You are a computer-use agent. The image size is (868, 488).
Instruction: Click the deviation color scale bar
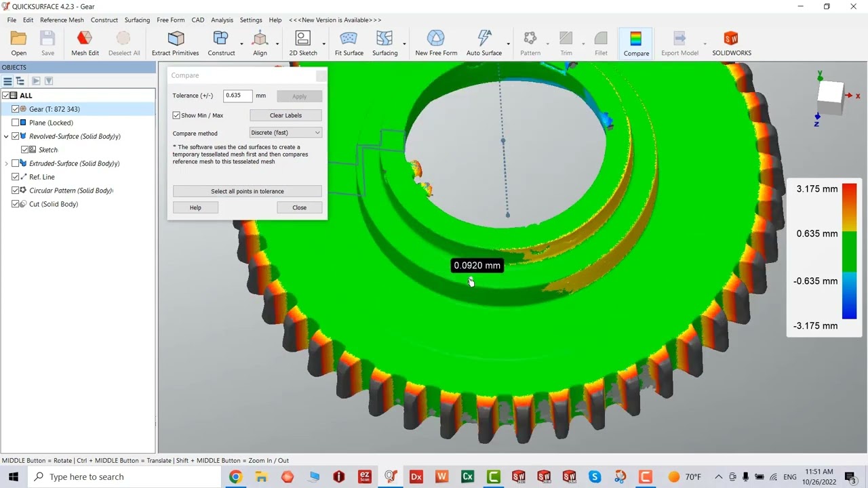[x=849, y=251]
